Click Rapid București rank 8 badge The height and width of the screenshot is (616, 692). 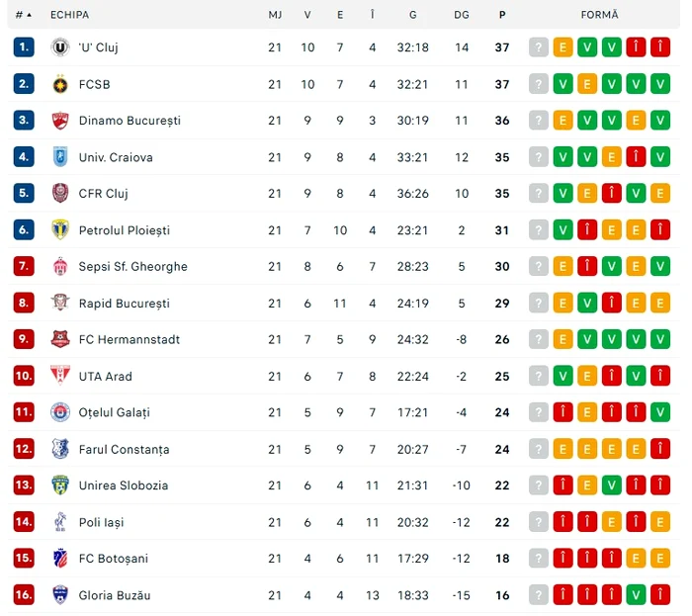[x=24, y=304]
